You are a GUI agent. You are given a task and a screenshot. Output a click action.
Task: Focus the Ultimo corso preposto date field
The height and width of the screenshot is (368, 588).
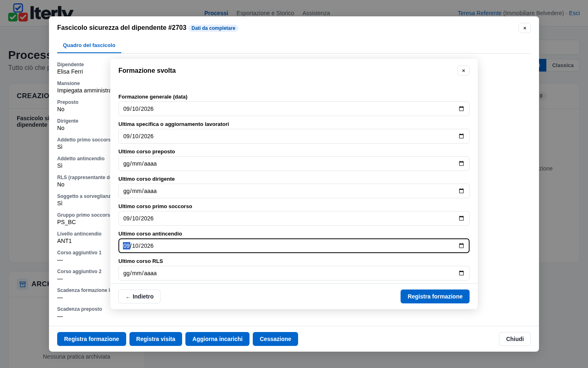[294, 164]
